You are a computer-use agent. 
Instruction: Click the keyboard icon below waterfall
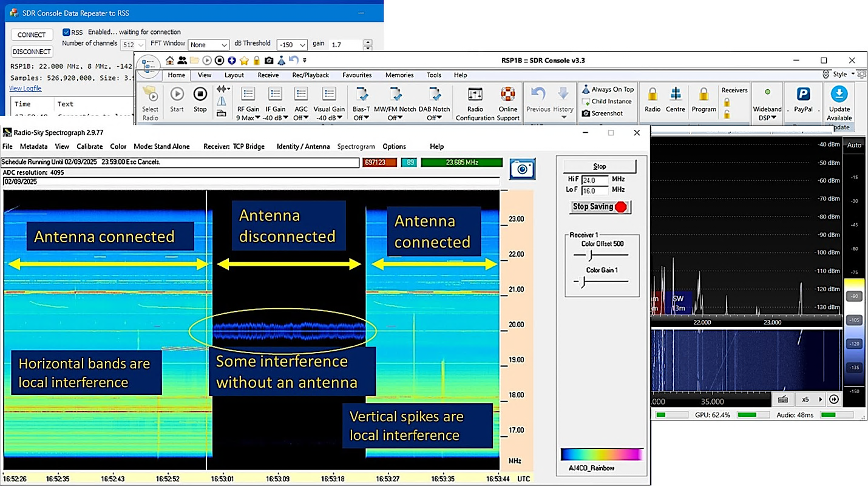coord(782,399)
